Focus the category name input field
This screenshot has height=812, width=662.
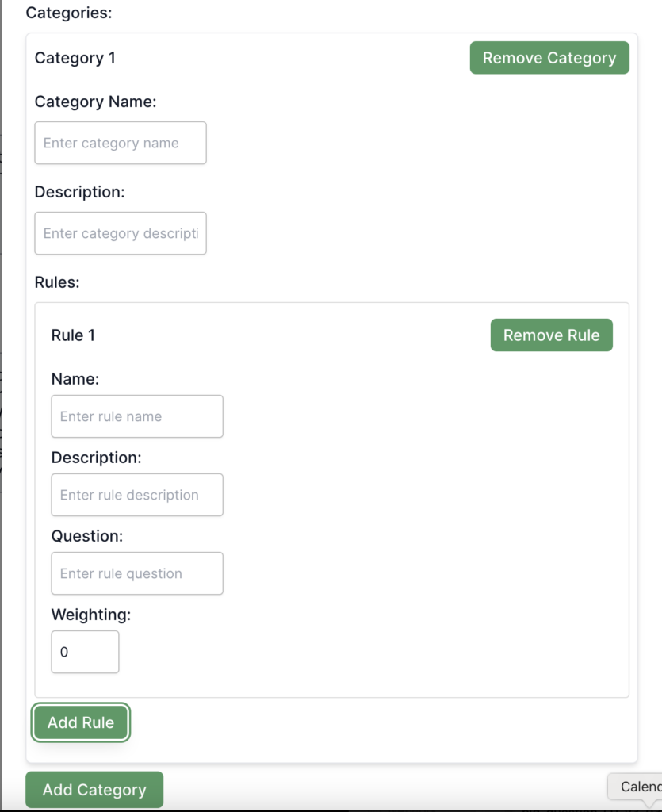(x=121, y=143)
